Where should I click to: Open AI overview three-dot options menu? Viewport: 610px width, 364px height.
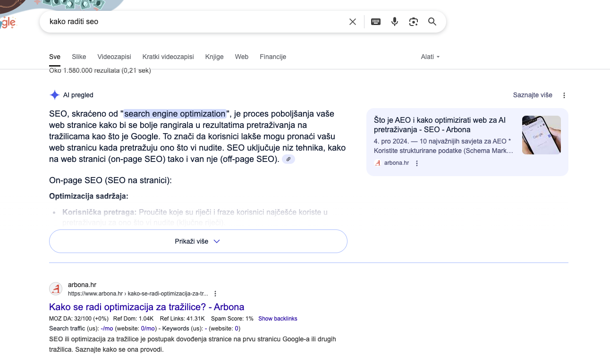pyautogui.click(x=564, y=95)
